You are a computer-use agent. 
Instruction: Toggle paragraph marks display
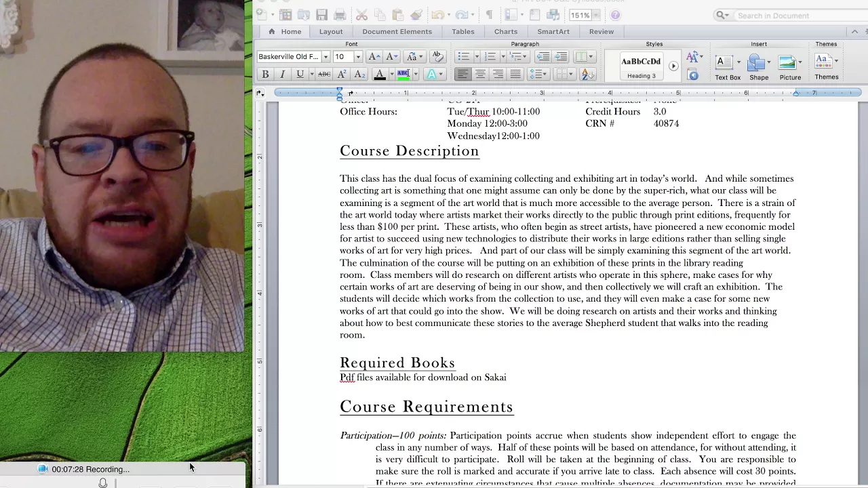(x=489, y=15)
